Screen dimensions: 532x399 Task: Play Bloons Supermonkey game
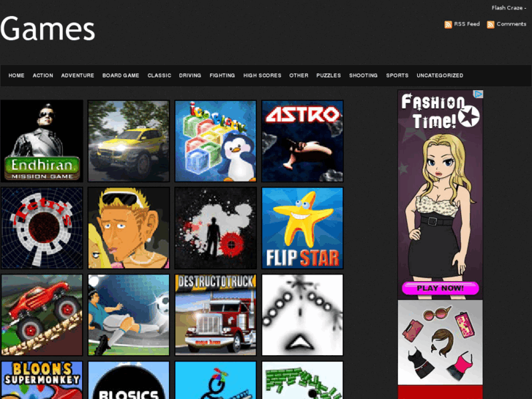[42, 380]
